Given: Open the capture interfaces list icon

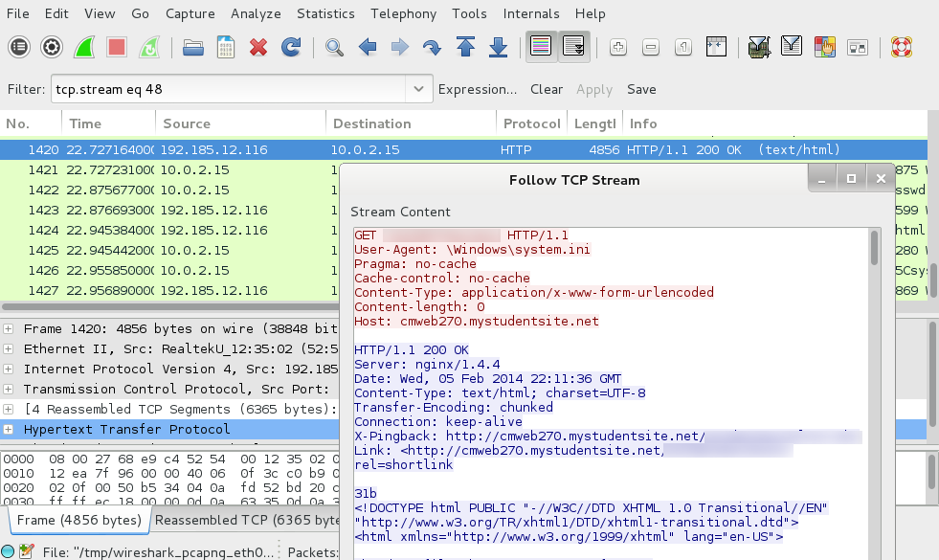Looking at the screenshot, I should pyautogui.click(x=19, y=47).
